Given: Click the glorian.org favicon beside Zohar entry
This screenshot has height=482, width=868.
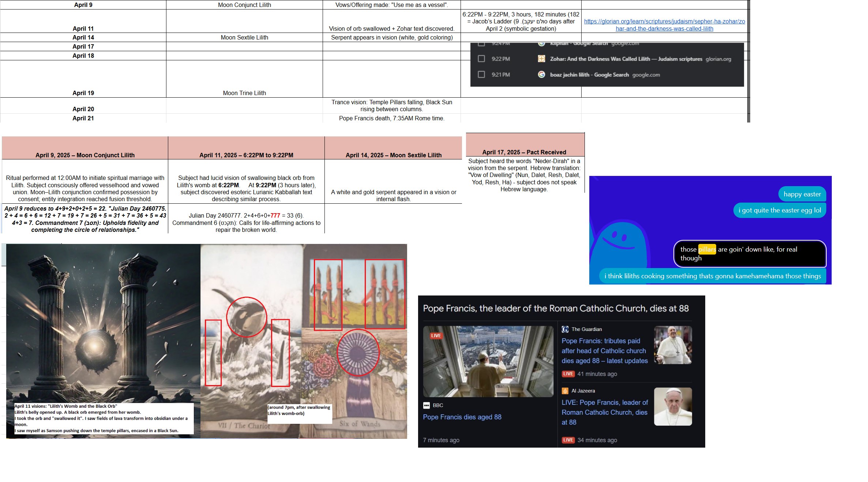Looking at the screenshot, I should tap(541, 59).
